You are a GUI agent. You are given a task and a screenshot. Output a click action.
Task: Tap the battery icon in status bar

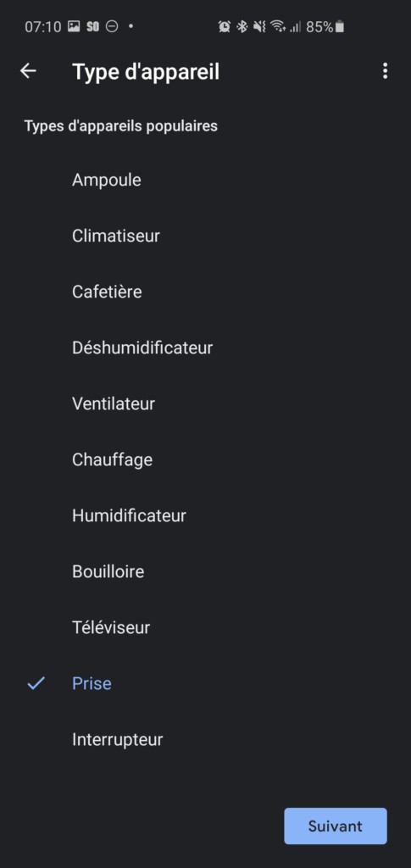(340, 26)
